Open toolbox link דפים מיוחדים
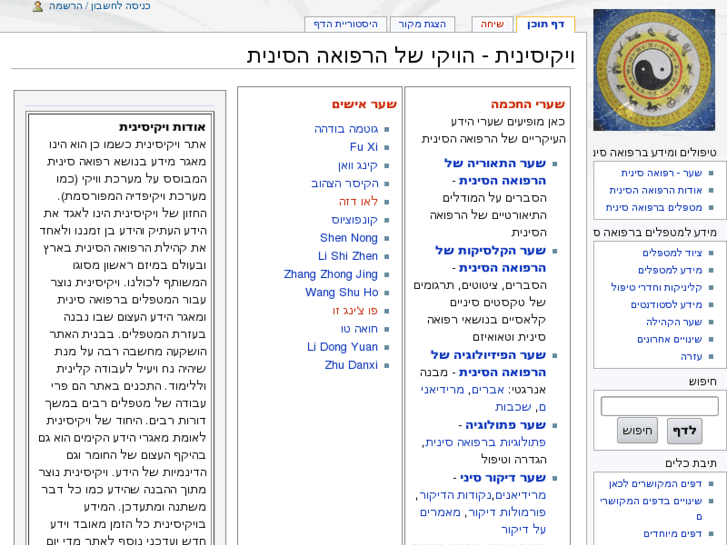The height and width of the screenshot is (545, 727). 672,533
